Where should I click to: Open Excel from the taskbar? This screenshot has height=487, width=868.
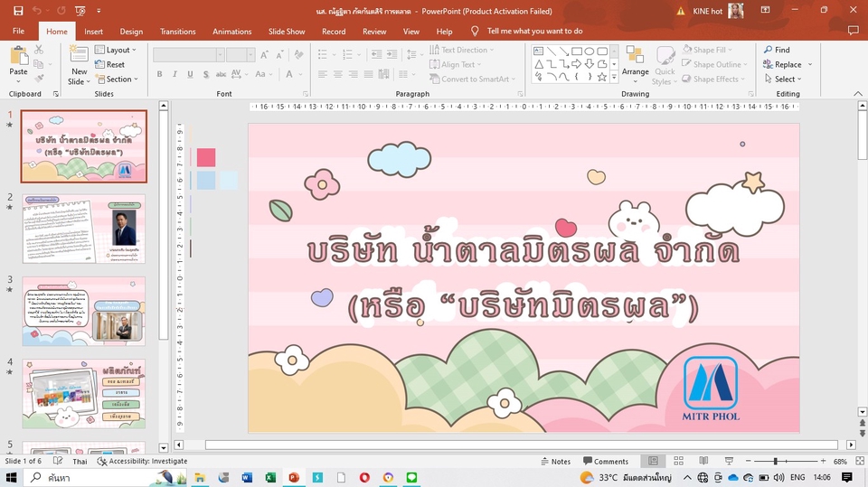tap(270, 477)
